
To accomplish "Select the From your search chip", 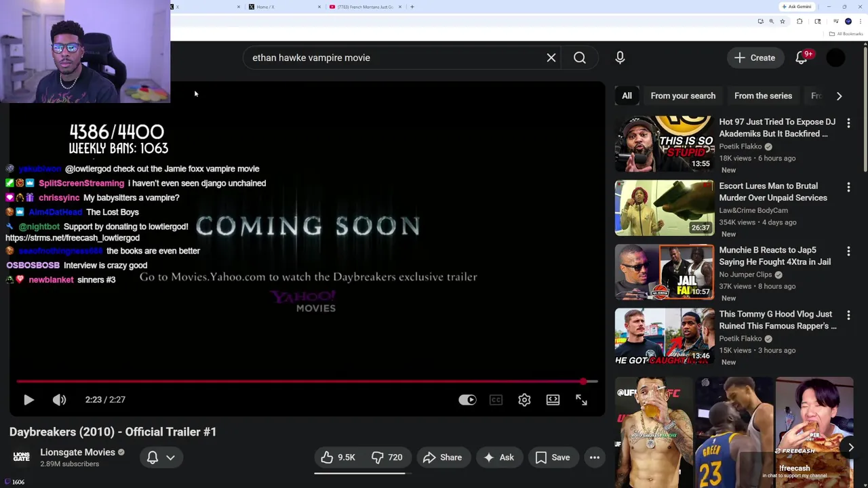I will (683, 96).
